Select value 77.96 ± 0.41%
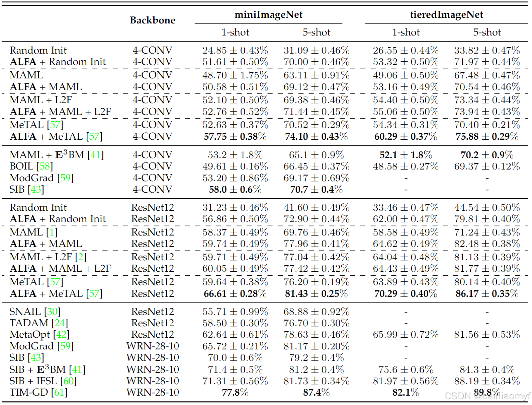Viewport: 532px width, 405px height. (x=317, y=244)
